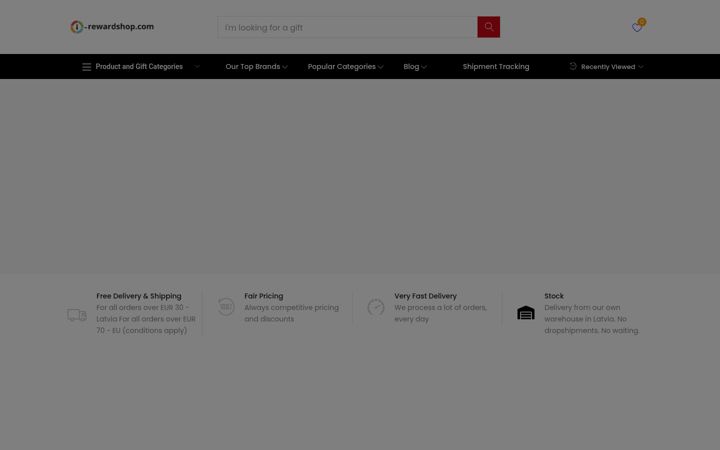Expand the Popular Categories dropdown

(x=345, y=67)
